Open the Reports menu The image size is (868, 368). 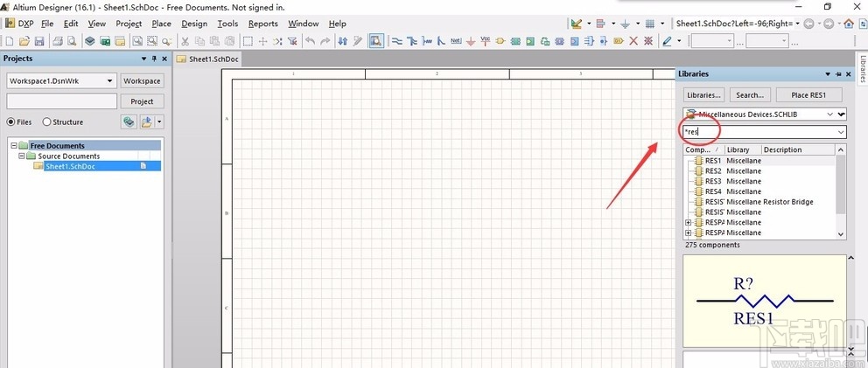(x=263, y=24)
